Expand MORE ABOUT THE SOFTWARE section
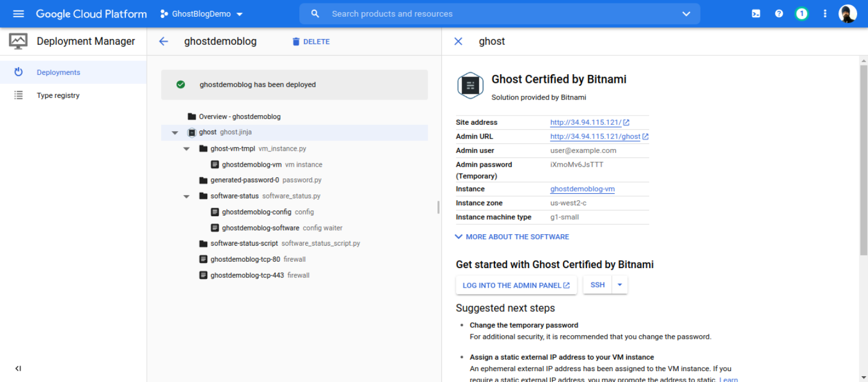This screenshot has width=868, height=382. pos(511,236)
